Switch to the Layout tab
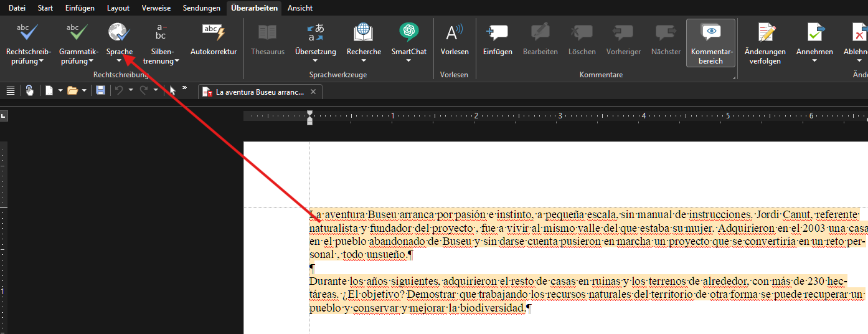 coord(118,8)
